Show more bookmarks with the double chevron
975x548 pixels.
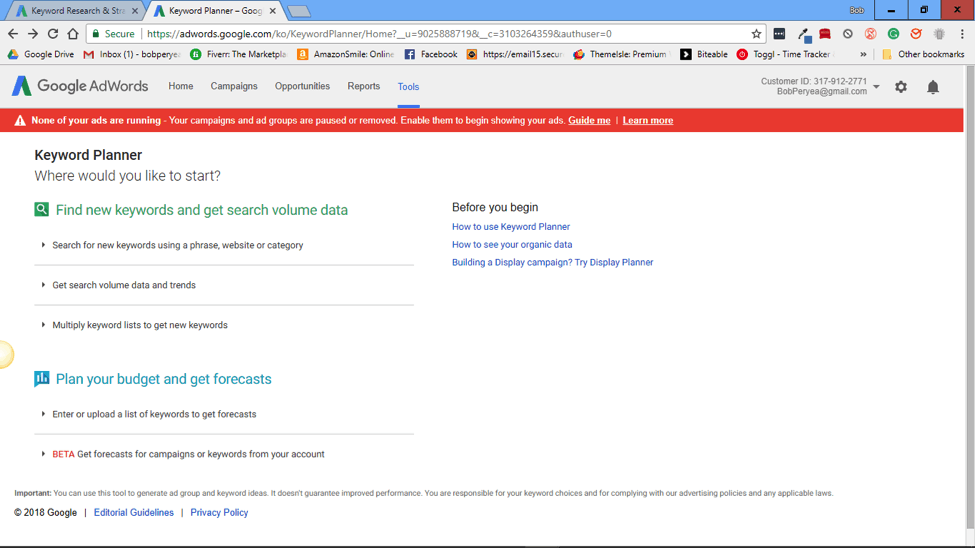point(863,54)
